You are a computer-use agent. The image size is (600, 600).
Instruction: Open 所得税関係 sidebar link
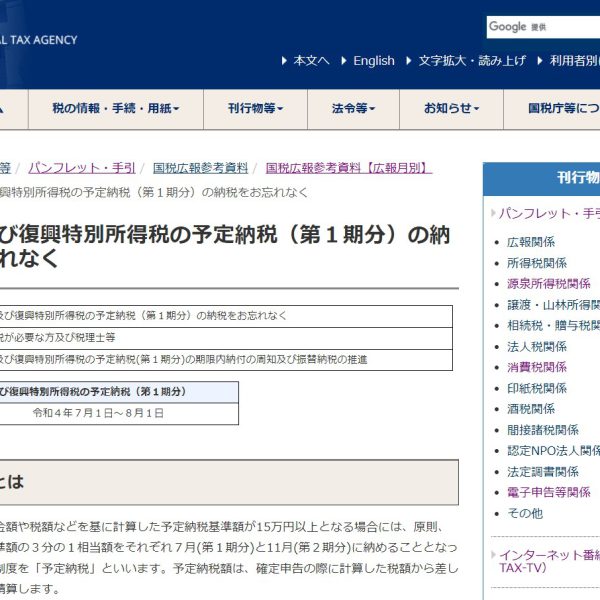point(536,263)
